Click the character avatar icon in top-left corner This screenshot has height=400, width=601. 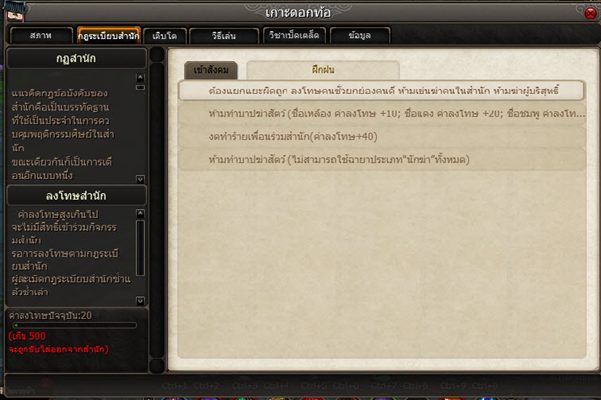(15, 11)
